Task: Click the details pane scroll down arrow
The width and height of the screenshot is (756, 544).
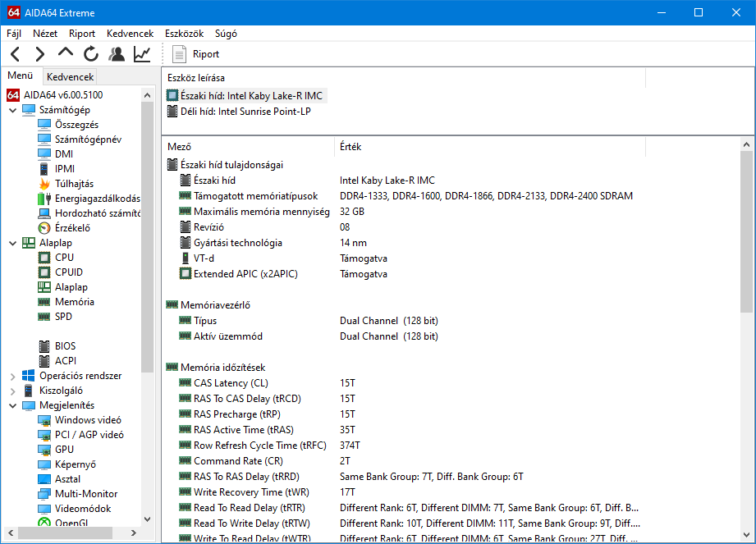Action: (x=746, y=534)
